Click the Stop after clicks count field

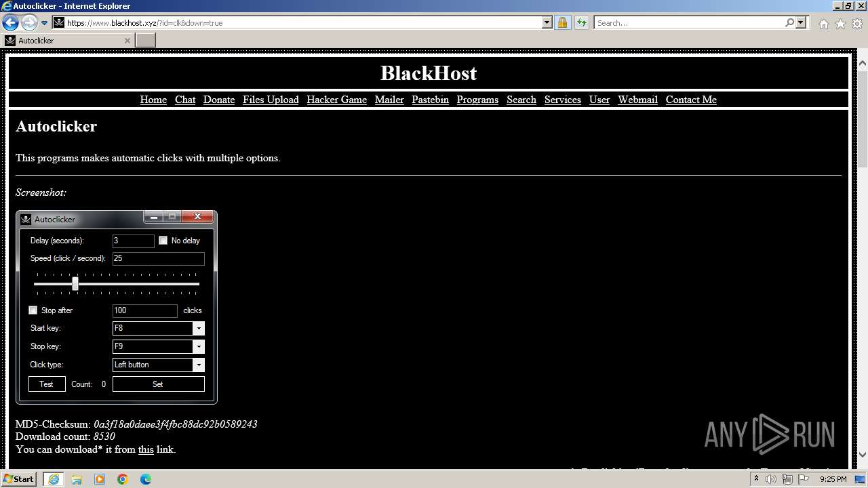[144, 310]
